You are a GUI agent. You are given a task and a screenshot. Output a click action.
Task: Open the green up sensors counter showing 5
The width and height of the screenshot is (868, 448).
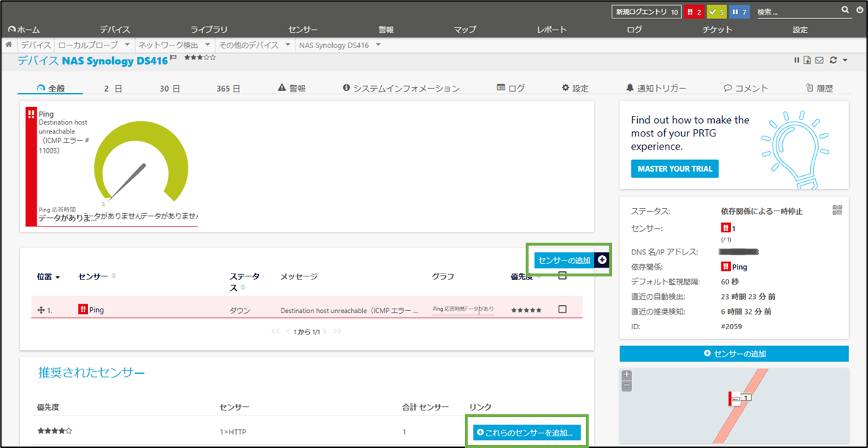click(x=717, y=12)
